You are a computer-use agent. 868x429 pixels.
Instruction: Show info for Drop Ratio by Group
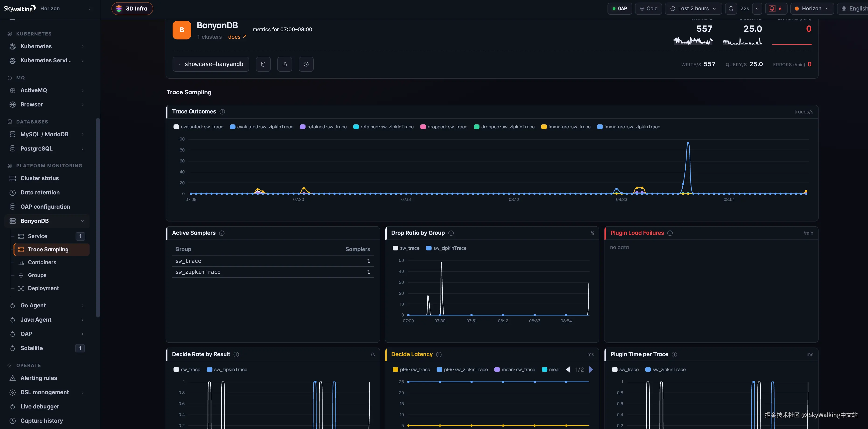pyautogui.click(x=451, y=233)
